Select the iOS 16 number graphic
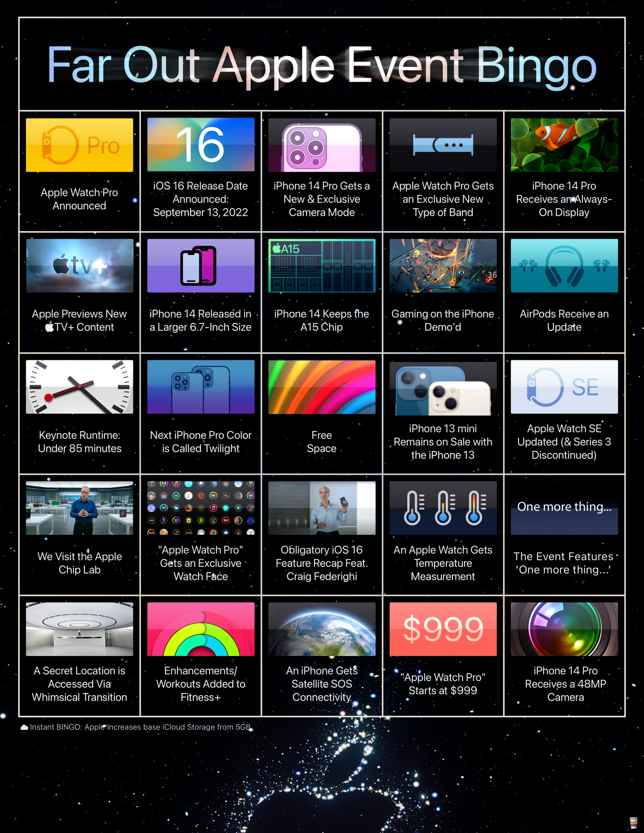This screenshot has height=833, width=644. (x=201, y=145)
